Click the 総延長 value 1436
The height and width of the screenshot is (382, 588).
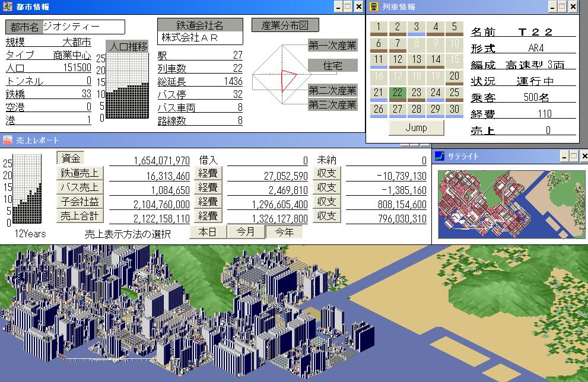tap(233, 81)
